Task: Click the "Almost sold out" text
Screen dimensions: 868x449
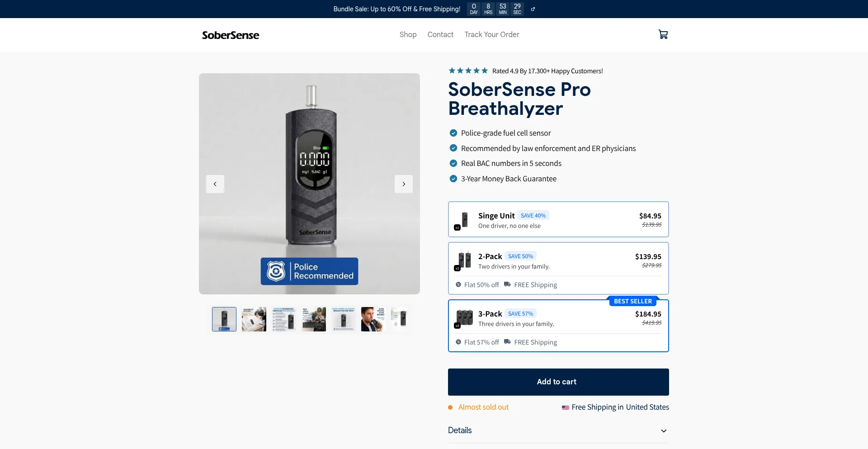Action: pos(483,407)
